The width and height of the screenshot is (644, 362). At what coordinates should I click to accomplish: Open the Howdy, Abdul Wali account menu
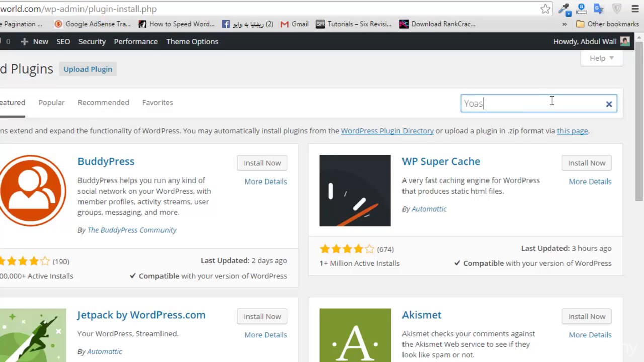pos(591,41)
